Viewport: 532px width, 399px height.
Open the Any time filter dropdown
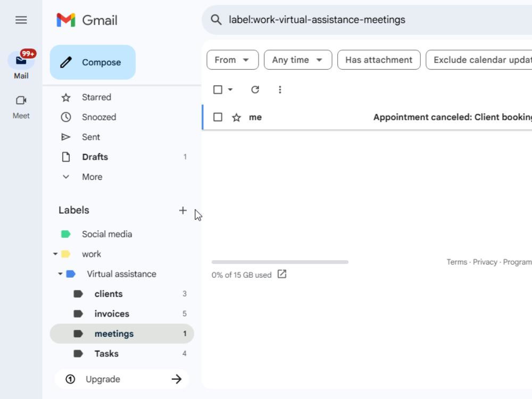point(298,60)
